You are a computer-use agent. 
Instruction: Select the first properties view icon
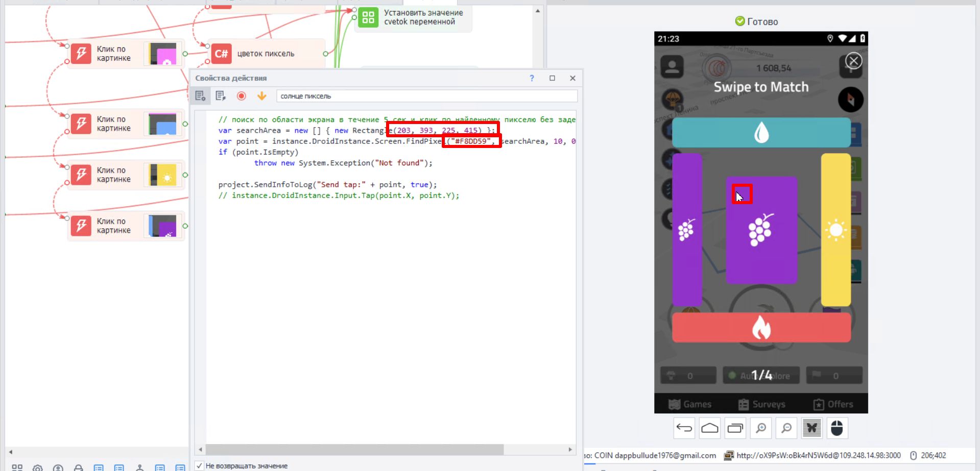click(200, 96)
